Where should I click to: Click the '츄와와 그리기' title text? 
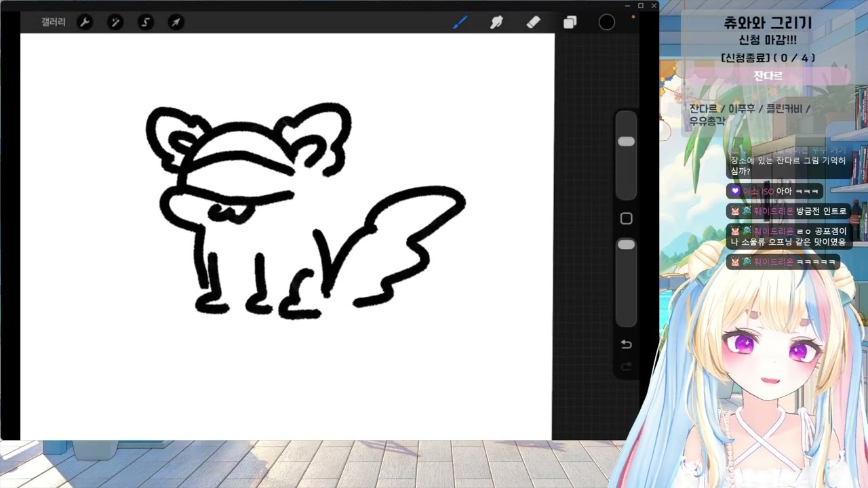point(768,23)
